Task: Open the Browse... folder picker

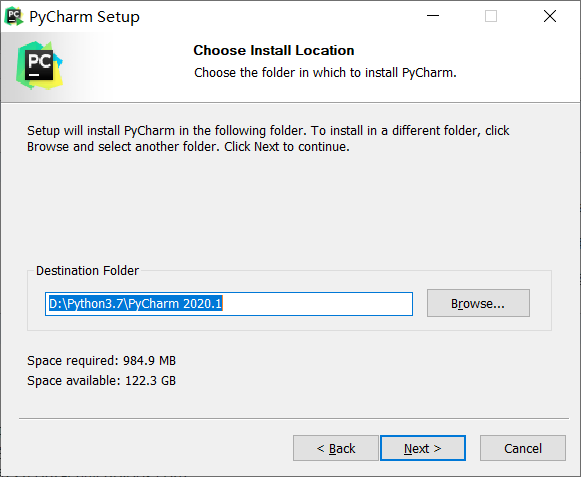Action: tap(478, 303)
